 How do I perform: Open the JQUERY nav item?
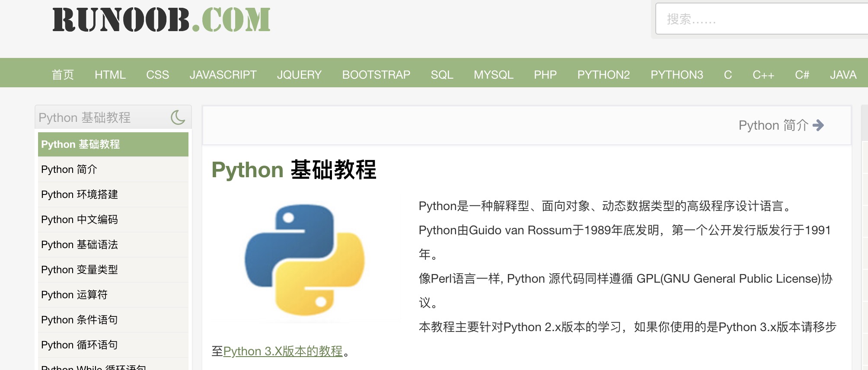tap(299, 75)
